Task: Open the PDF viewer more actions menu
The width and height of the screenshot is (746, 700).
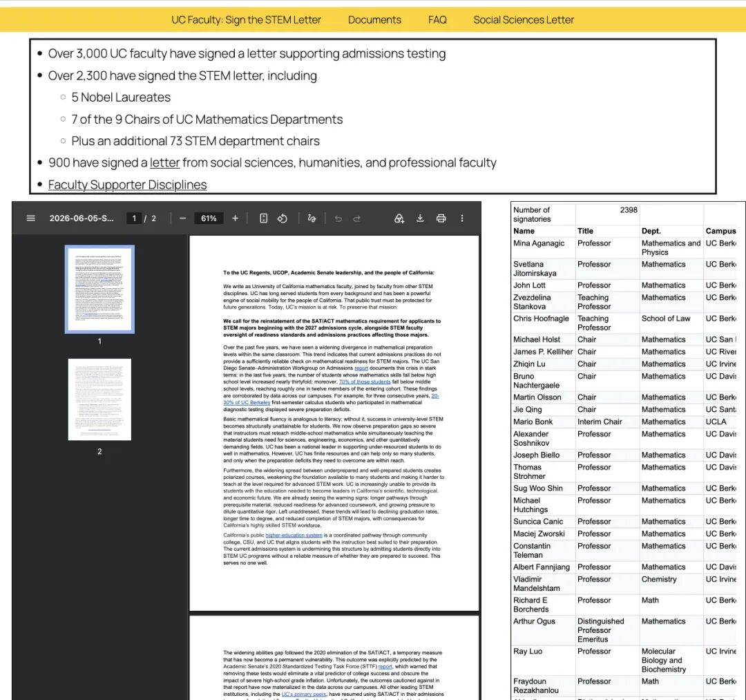Action: click(x=462, y=218)
